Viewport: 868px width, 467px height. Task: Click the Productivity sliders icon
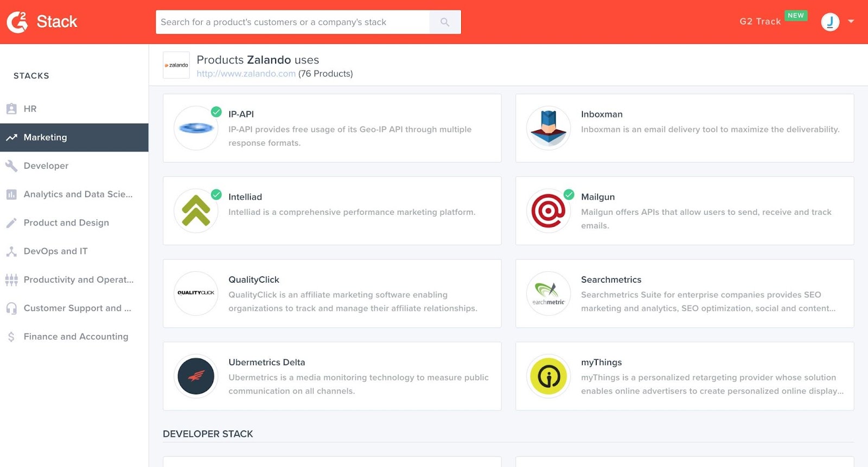point(11,280)
